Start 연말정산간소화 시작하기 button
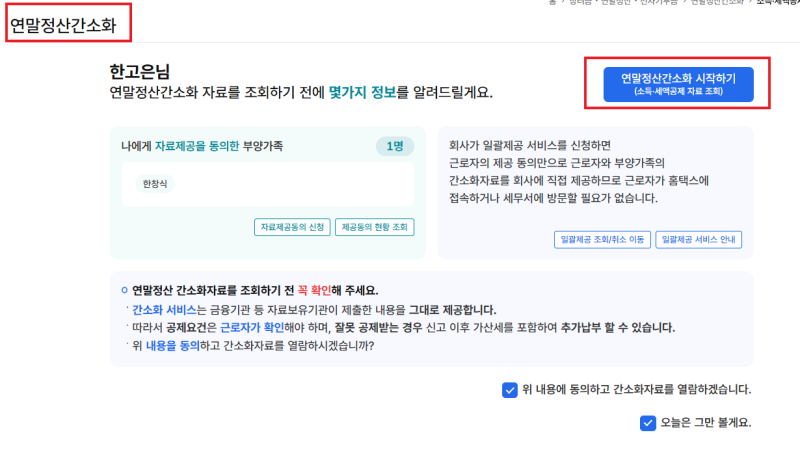Viewport: 800px width, 450px height. (x=678, y=84)
